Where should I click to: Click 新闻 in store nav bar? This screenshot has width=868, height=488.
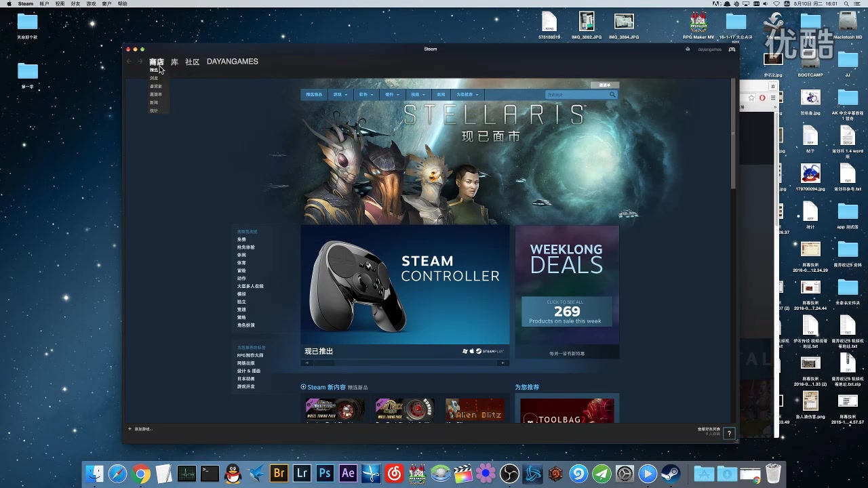(441, 95)
